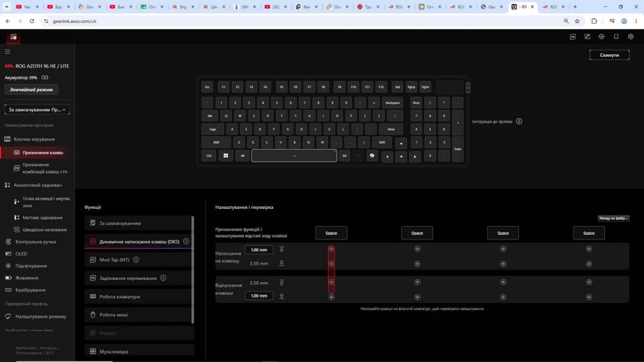Click Назад на фабр... button
644x362 pixels.
click(613, 218)
